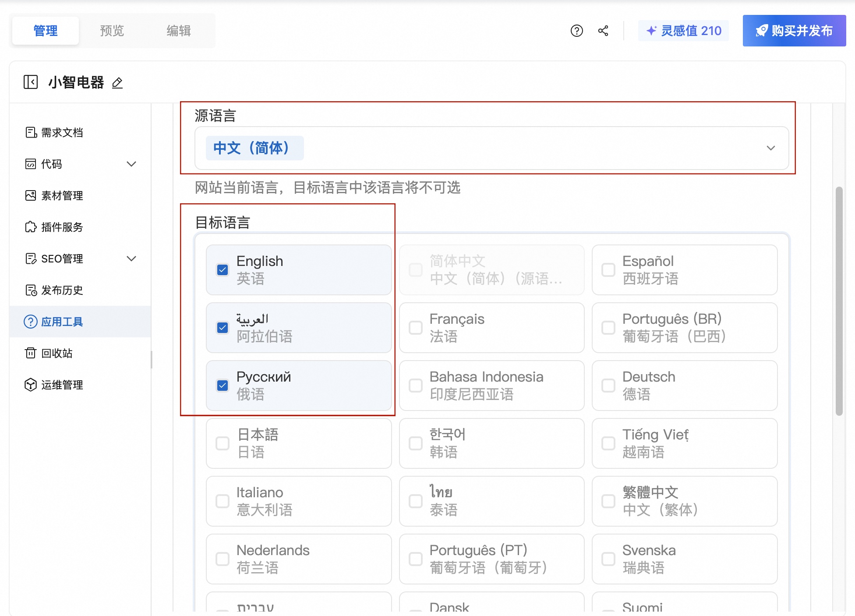
Task: Click the 回收站 trash icon
Action: [x=31, y=353]
